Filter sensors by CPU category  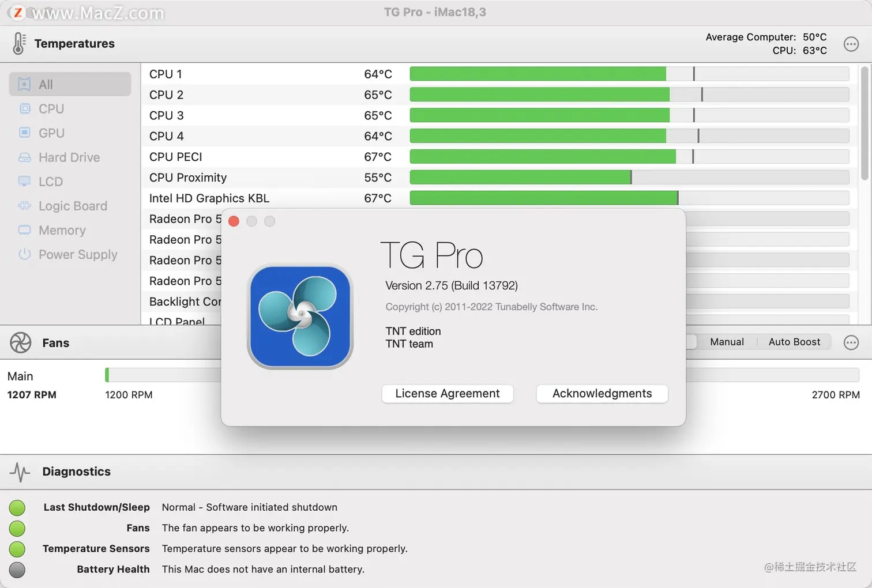(70, 108)
